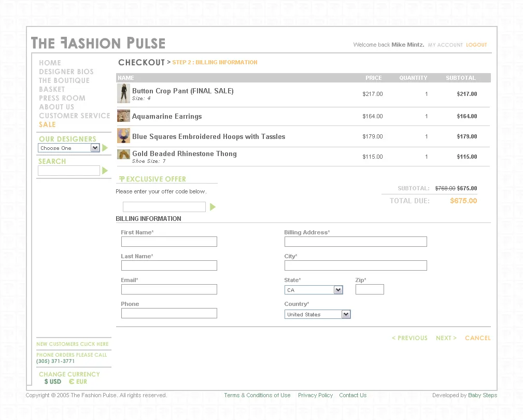Go to the Sale menu item
The height and width of the screenshot is (420, 523).
point(47,124)
